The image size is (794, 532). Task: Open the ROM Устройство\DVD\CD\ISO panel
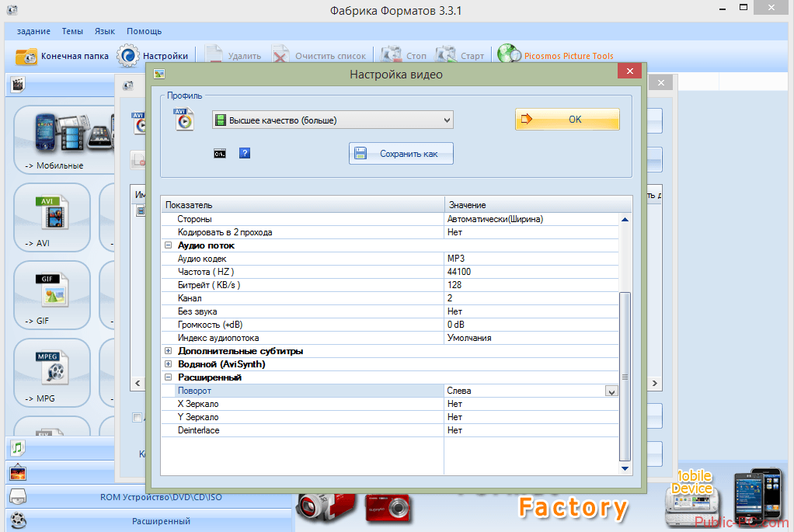click(x=161, y=497)
